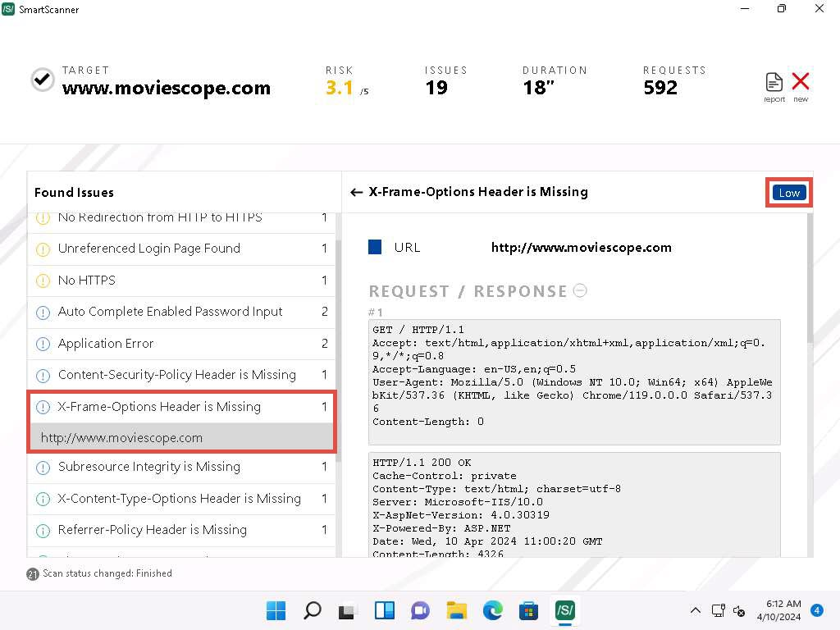Click the Unreferenced Login Page warning icon
This screenshot has height=630, width=840.
click(43, 249)
